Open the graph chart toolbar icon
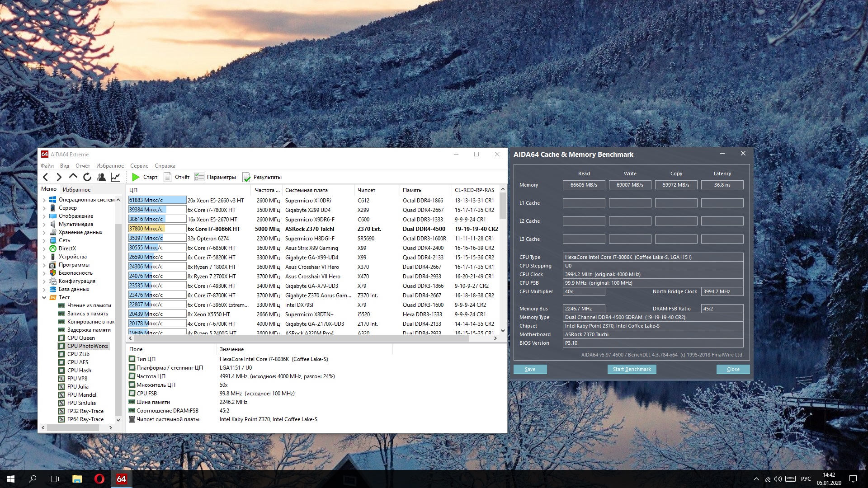 coord(115,177)
